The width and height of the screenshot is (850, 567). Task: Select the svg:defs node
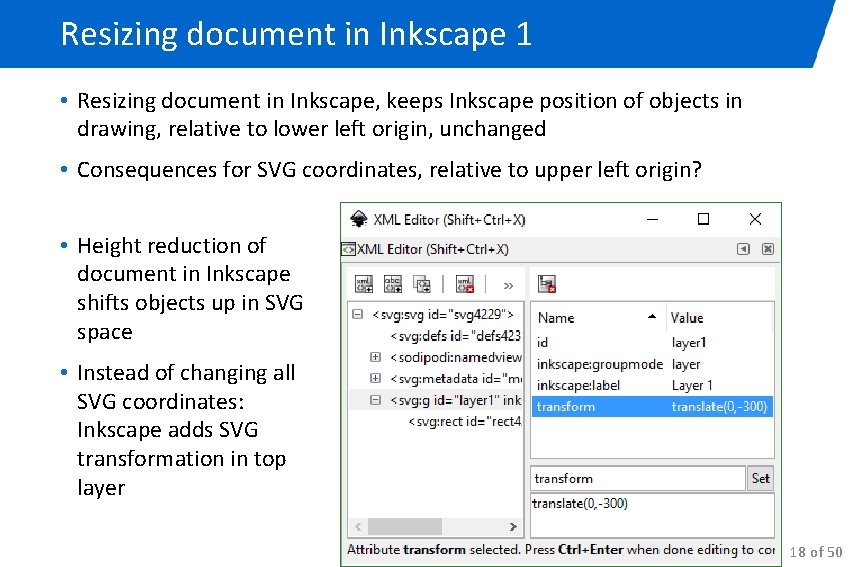455,336
